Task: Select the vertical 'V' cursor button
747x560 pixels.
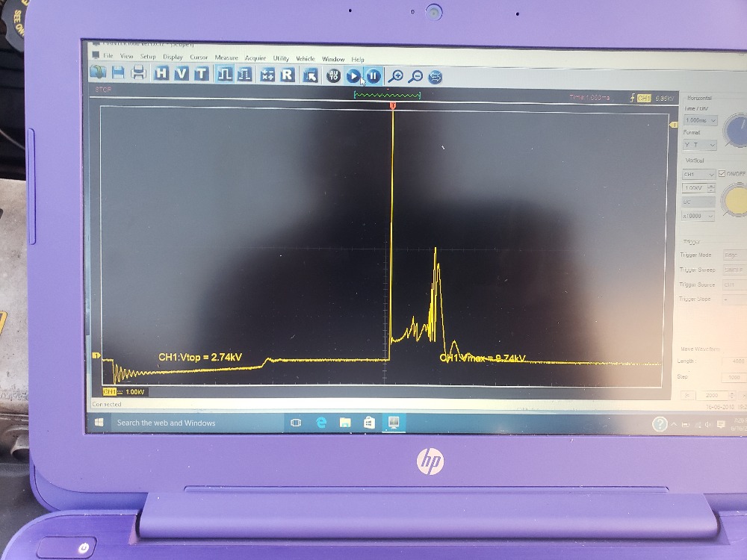Action: [x=182, y=73]
